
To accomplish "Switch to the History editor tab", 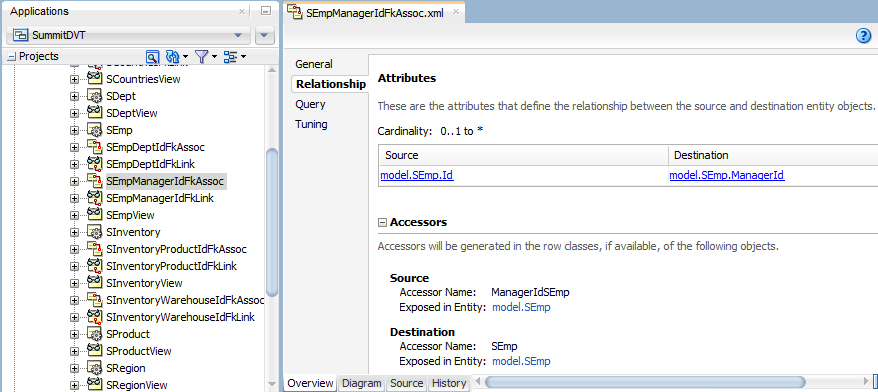I will point(449,383).
